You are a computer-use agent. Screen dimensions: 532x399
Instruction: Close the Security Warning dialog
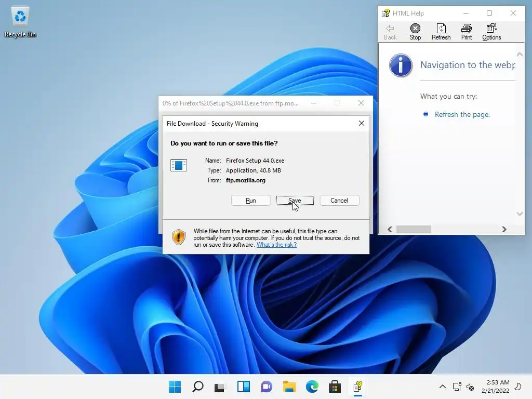coord(362,124)
